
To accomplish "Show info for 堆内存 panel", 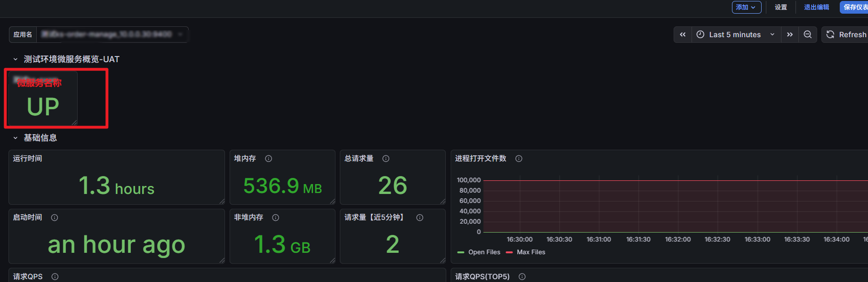I will 268,159.
